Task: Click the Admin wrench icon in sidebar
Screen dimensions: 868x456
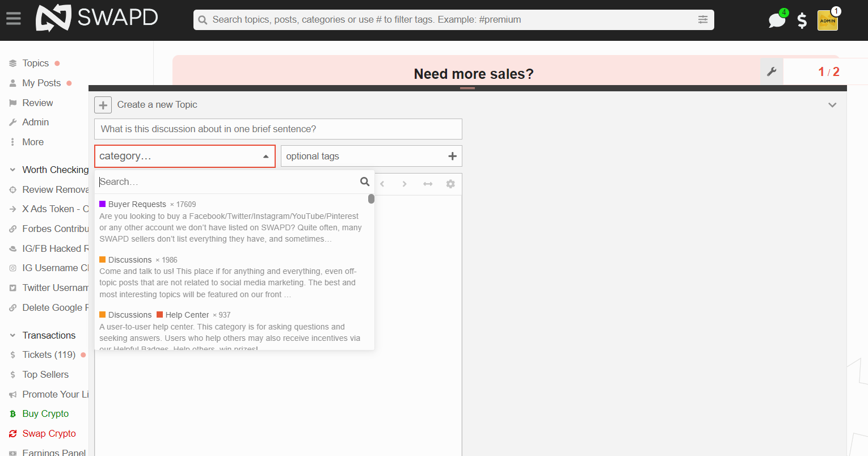Action: tap(12, 123)
